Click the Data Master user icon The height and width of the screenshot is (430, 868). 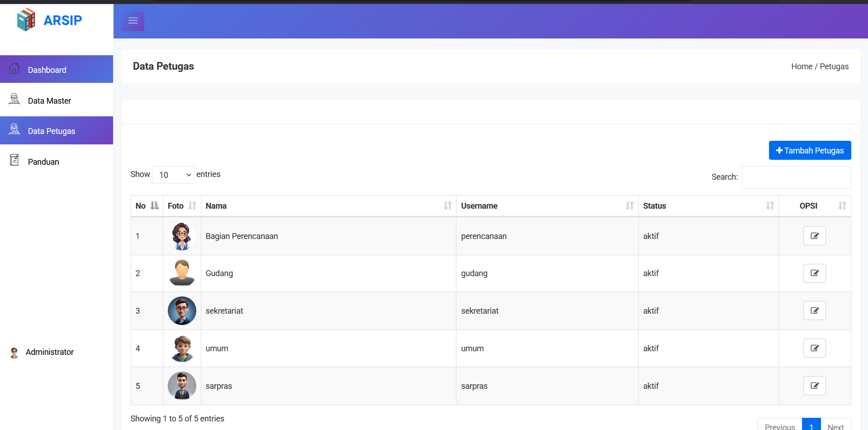click(14, 99)
